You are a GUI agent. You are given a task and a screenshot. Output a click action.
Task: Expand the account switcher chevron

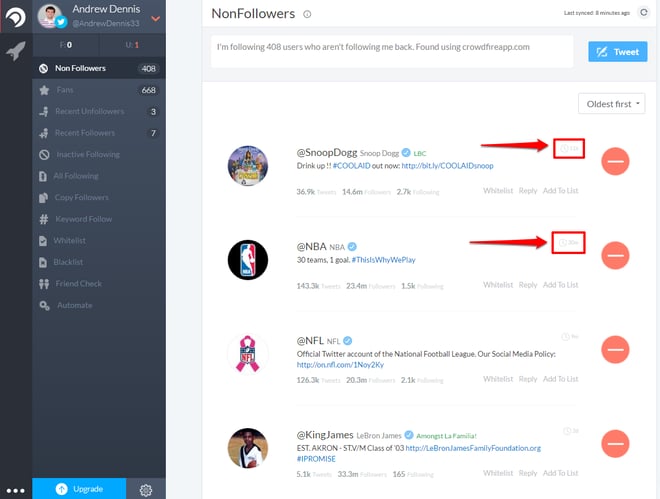point(155,19)
